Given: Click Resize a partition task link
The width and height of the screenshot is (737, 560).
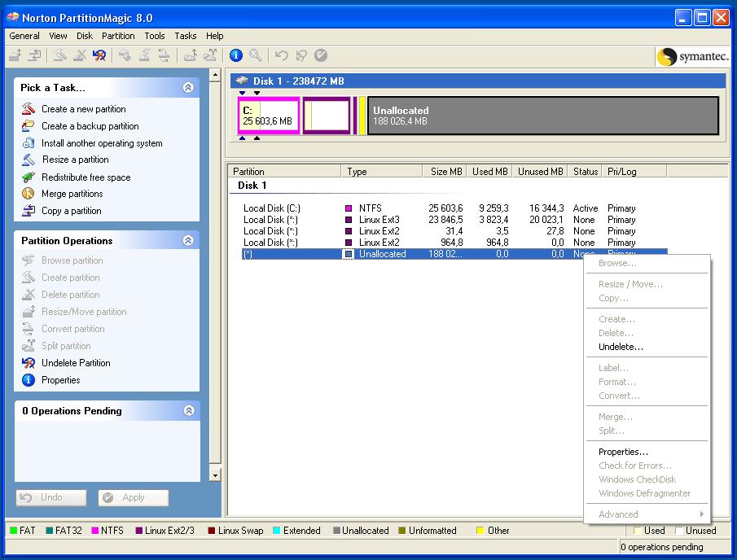Looking at the screenshot, I should tap(75, 160).
